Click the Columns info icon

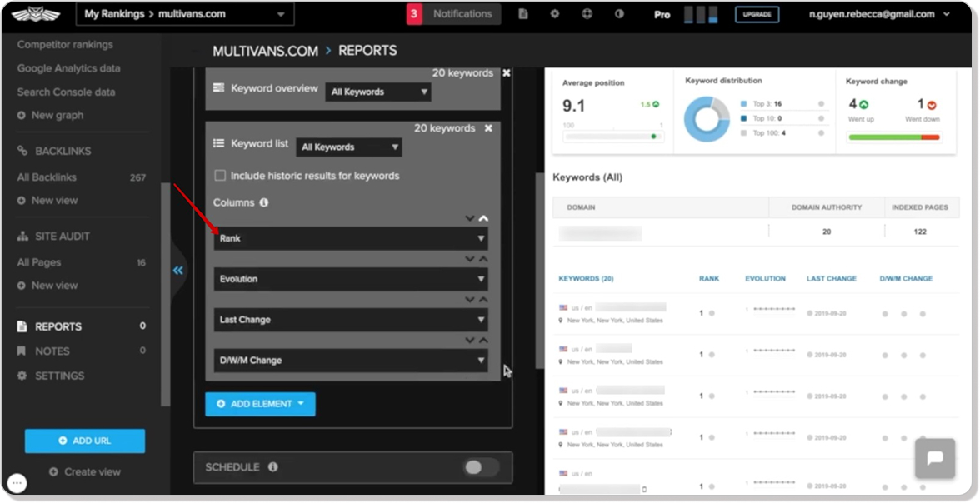(x=263, y=202)
